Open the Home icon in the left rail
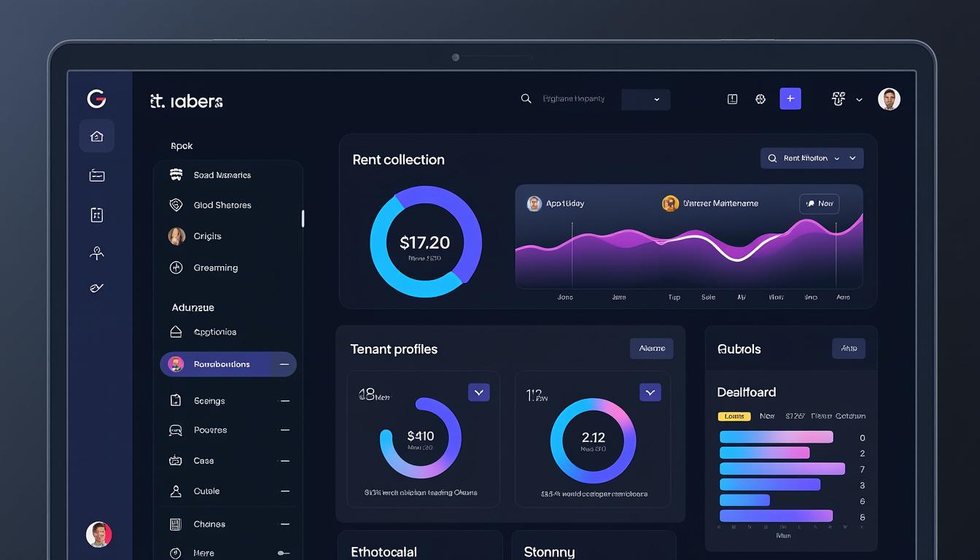 [97, 136]
